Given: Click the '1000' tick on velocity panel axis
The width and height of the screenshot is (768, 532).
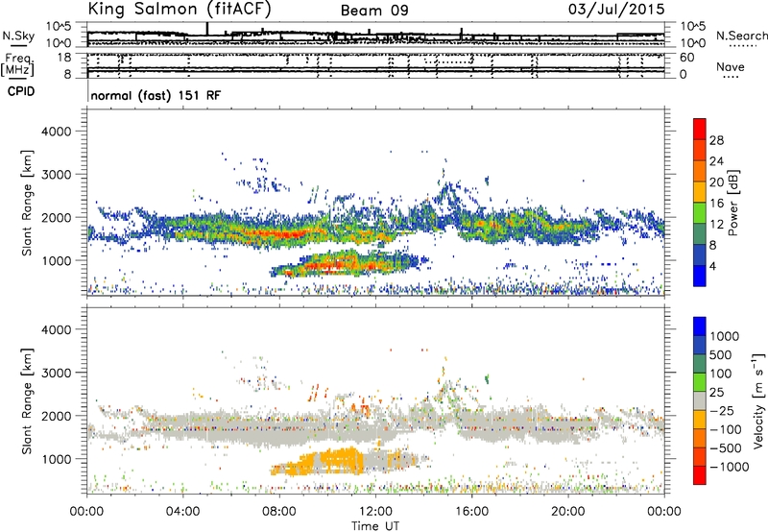Looking at the screenshot, I should point(56,459).
